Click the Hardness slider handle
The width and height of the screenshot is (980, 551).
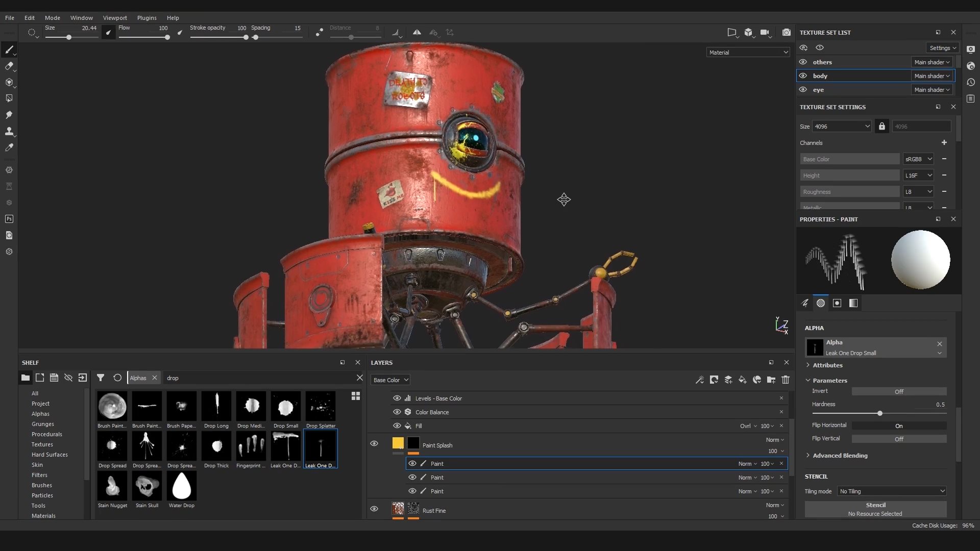click(x=880, y=413)
